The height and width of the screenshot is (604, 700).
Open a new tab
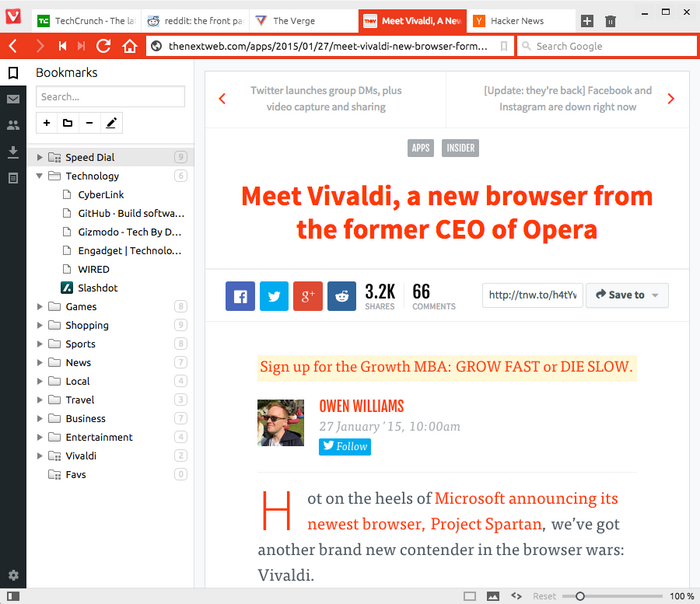pos(587,21)
